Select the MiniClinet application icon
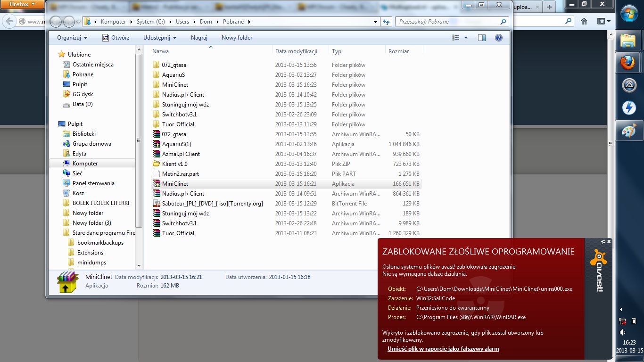644x362 pixels. tap(157, 184)
